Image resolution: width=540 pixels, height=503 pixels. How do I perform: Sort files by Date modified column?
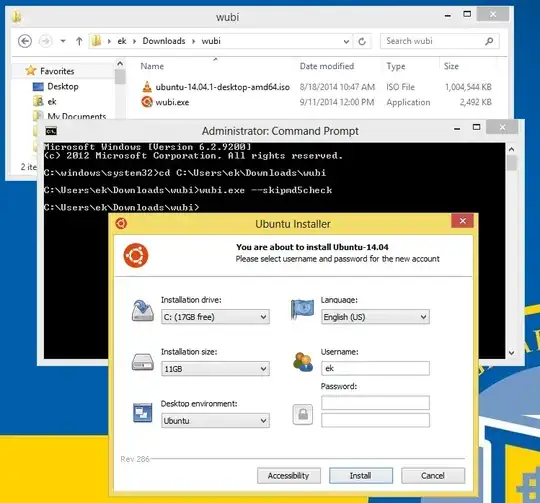point(326,66)
